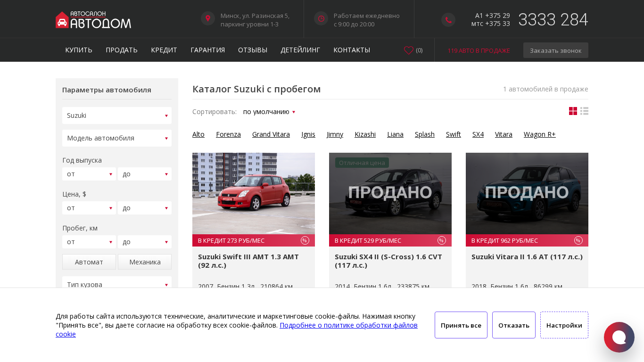Screen dimensions: 644x362
Task: Open Suzuki Vitara II 1.6 AT title
Action: [527, 256]
